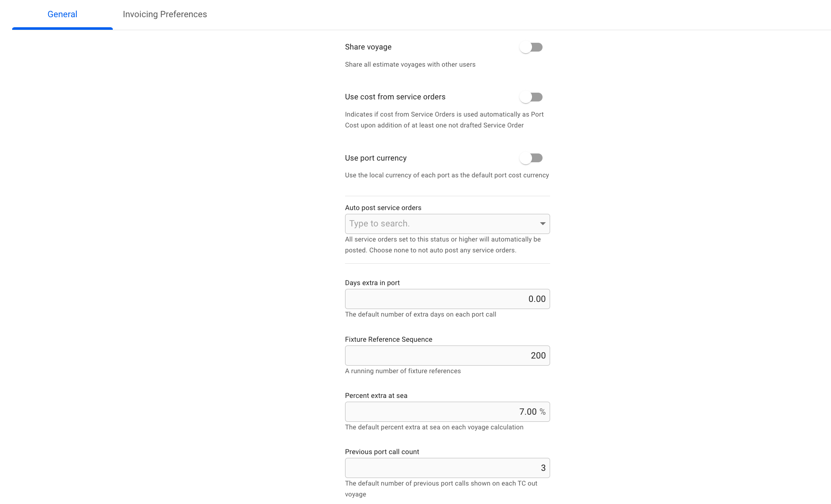Image resolution: width=831 pixels, height=504 pixels.
Task: Click the Days extra in port label
Action: click(372, 283)
